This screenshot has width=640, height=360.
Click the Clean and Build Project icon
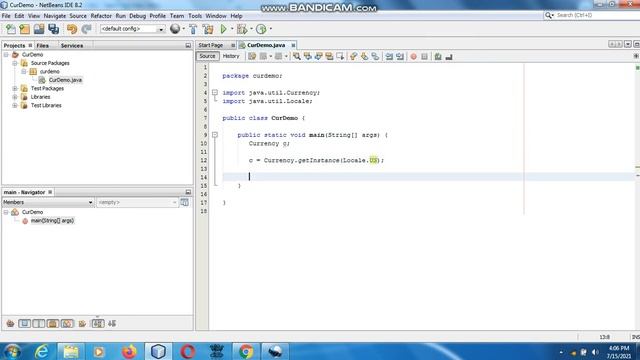[208, 29]
